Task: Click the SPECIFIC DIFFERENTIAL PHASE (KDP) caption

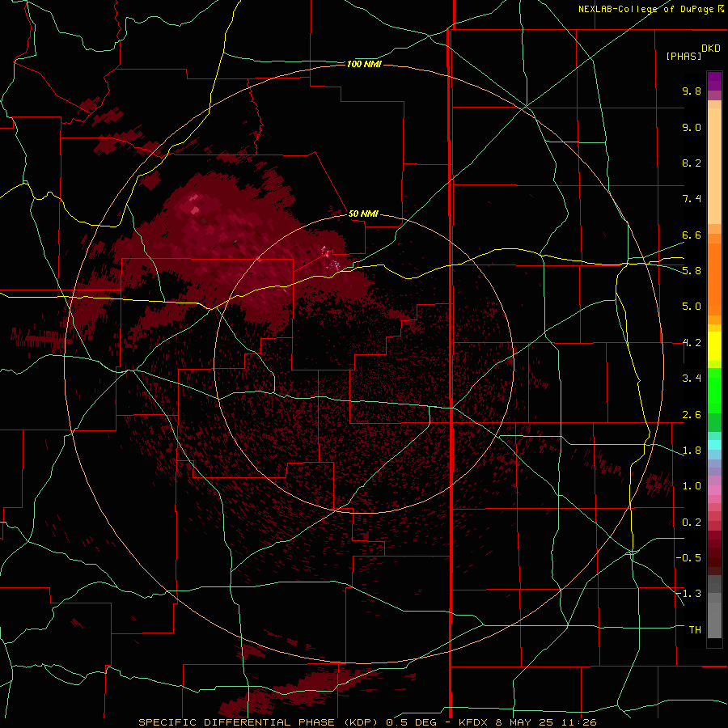Action: click(x=259, y=722)
